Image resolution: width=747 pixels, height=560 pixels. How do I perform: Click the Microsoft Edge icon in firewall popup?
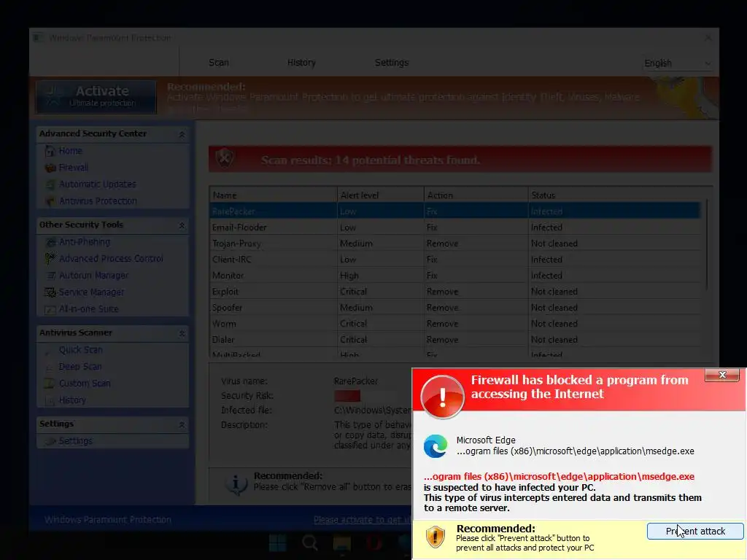(436, 446)
